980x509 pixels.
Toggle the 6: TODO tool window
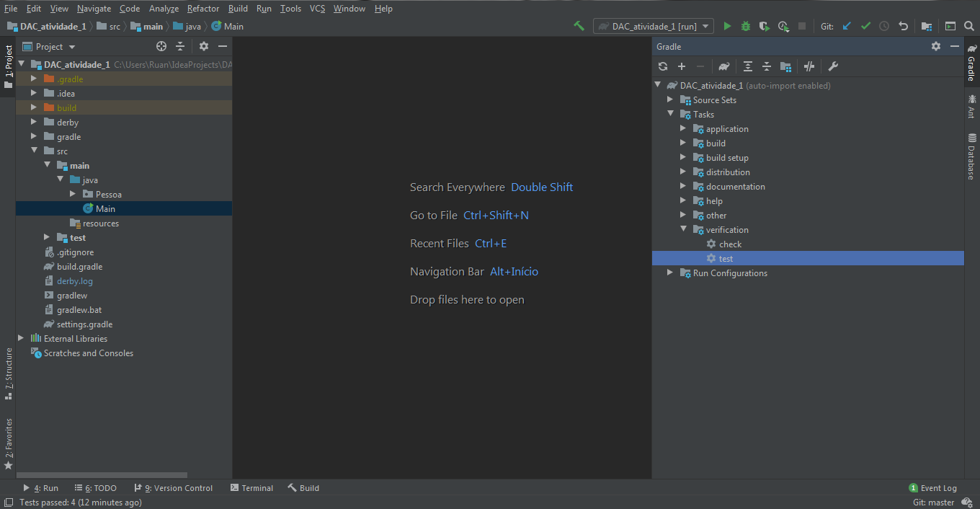click(95, 488)
